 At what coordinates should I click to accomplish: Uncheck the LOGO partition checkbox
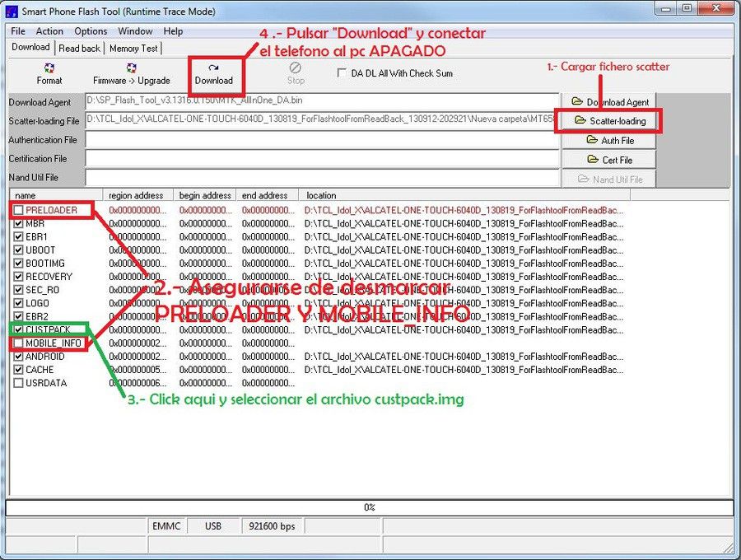pos(18,303)
